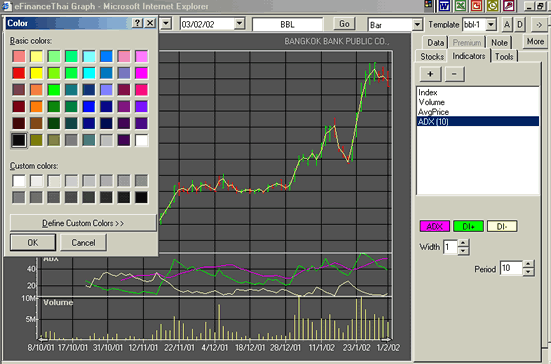Pick the pure yellow basic color swatch
This screenshot has width=551, height=364.
click(x=36, y=73)
